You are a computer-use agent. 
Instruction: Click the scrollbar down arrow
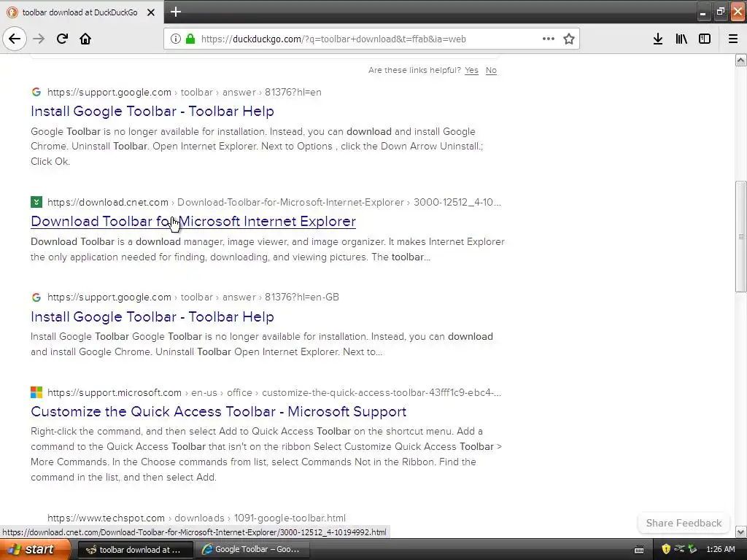click(x=740, y=532)
